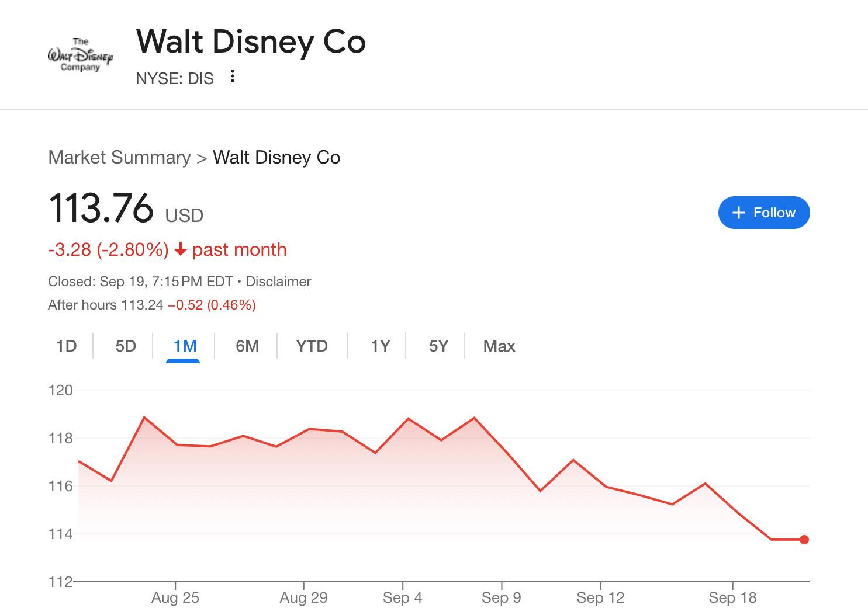
Task: Click the plus icon on Follow button
Action: coord(739,213)
